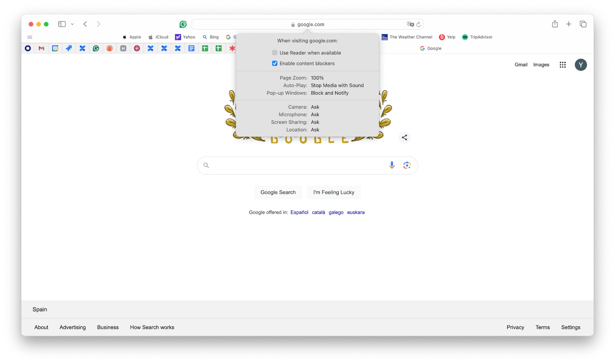Viewport: 615px width, 364px height.
Task: Open How Search works link
Action: coord(152,327)
